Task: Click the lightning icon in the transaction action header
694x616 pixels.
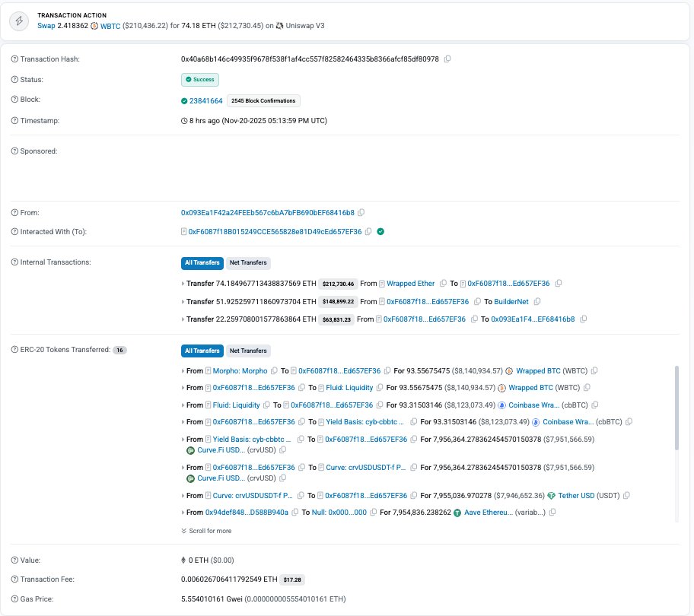Action: (x=19, y=21)
